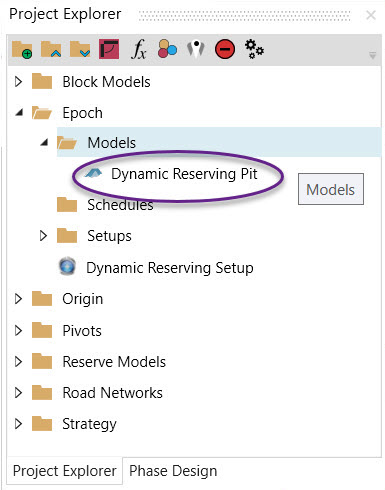Collapse the Models folder

coord(44,143)
